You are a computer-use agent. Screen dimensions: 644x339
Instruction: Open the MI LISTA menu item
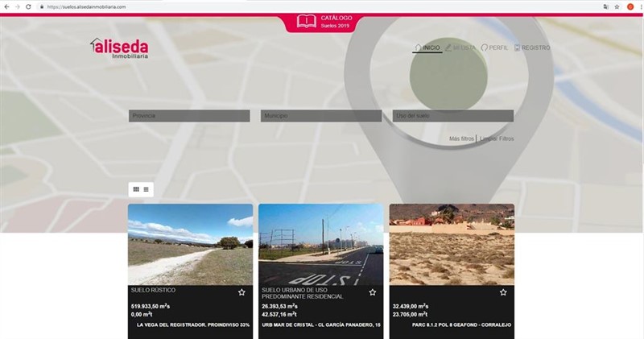click(x=460, y=48)
